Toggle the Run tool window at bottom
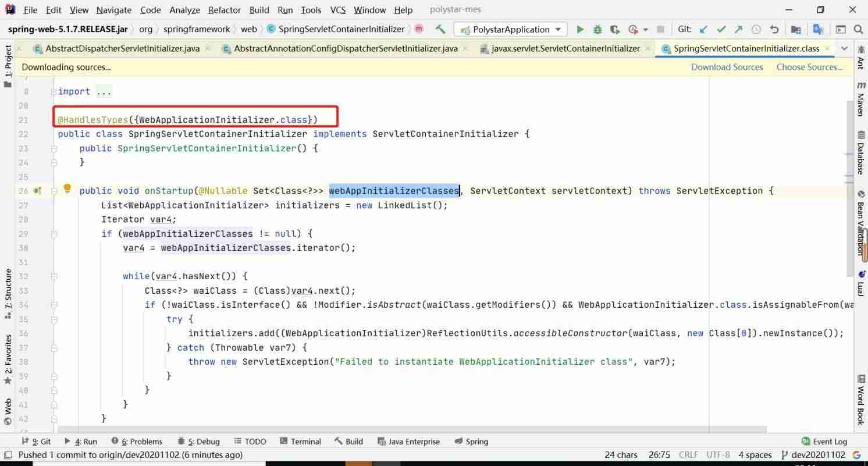Viewport: 868px width, 466px height. pos(80,442)
